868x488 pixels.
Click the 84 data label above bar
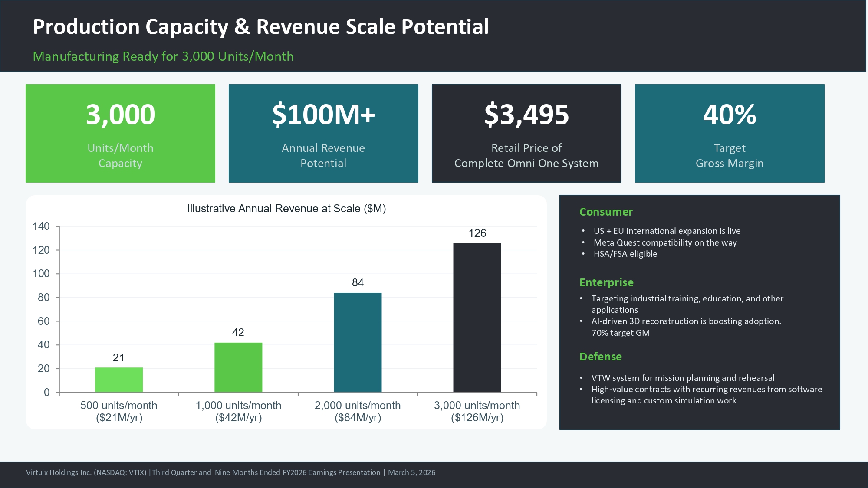(358, 283)
